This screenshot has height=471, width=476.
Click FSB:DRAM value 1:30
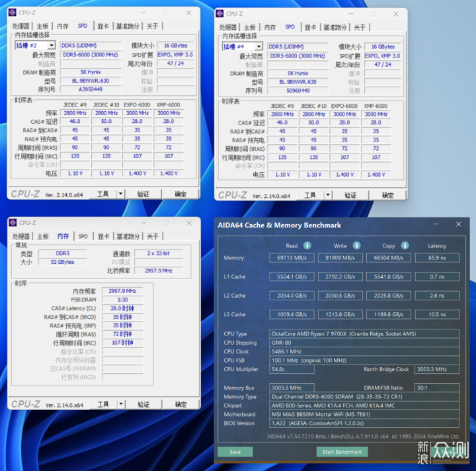click(122, 300)
